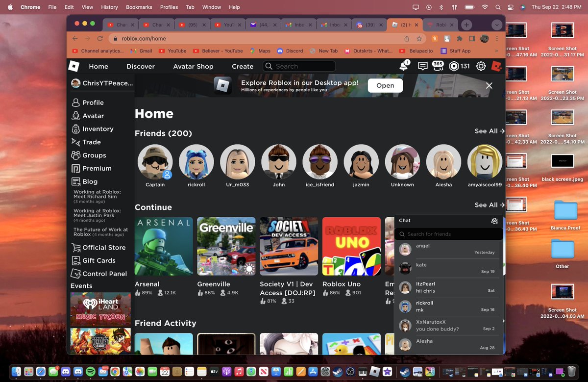Image resolution: width=588 pixels, height=382 pixels.
Task: Open Control Panel in the sidebar
Action: pos(99,274)
